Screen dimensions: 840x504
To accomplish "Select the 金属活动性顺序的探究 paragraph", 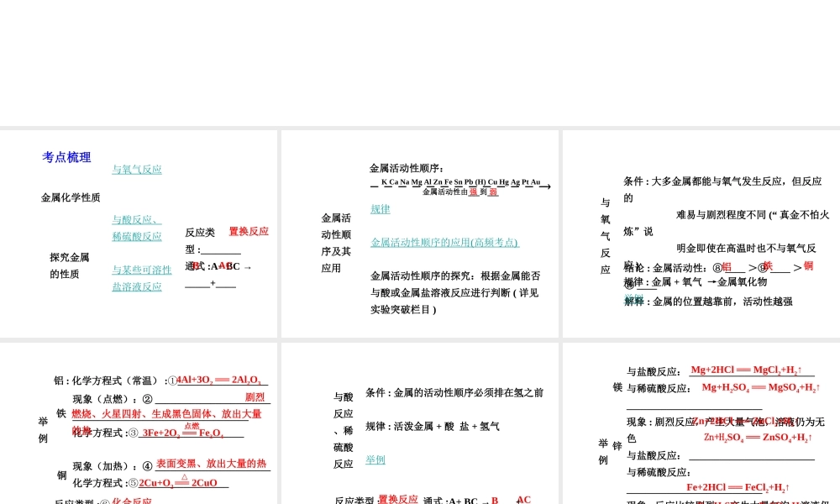I will (x=455, y=292).
